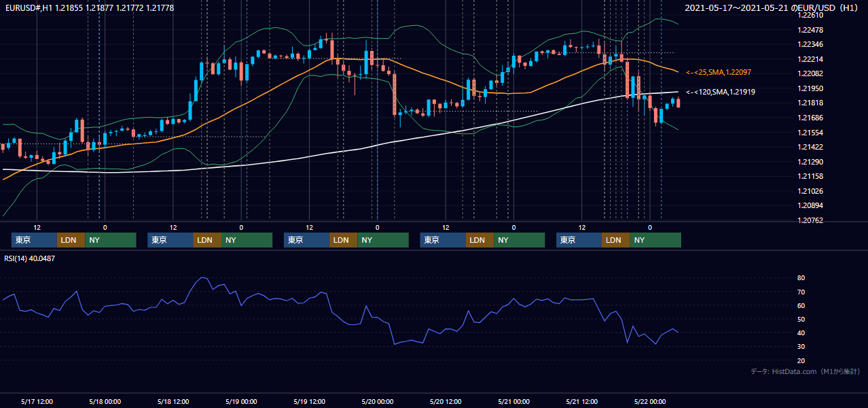868x408 pixels.
Task: Click the 1.22478 price axis label
Action: [x=810, y=30]
